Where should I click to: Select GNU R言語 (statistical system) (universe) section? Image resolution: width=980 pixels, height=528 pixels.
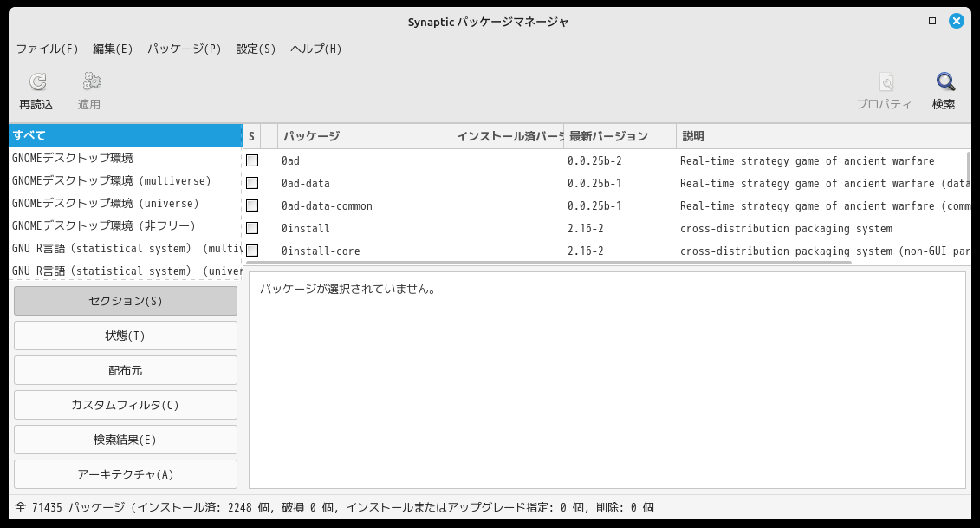(x=126, y=271)
